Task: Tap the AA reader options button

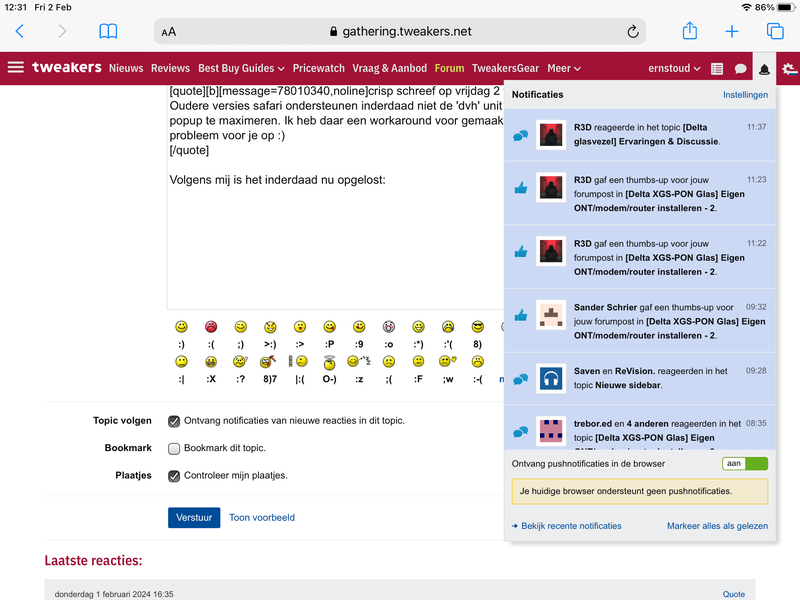Action: [169, 32]
